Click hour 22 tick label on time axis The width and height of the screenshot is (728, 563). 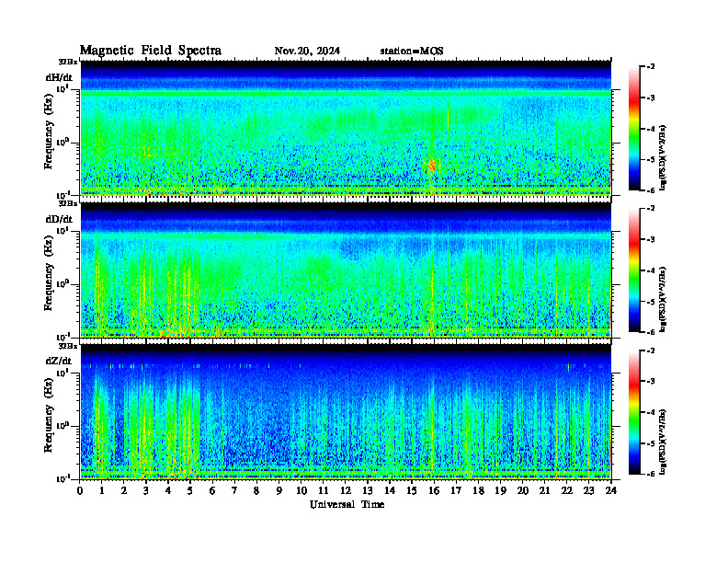pyautogui.click(x=566, y=491)
